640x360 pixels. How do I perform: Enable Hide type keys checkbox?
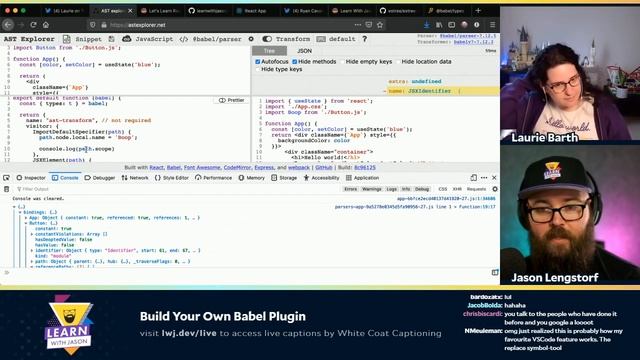coord(258,69)
